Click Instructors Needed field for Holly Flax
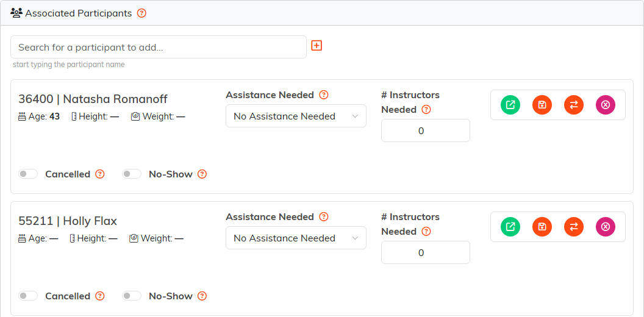The height and width of the screenshot is (317, 644). [x=426, y=252]
